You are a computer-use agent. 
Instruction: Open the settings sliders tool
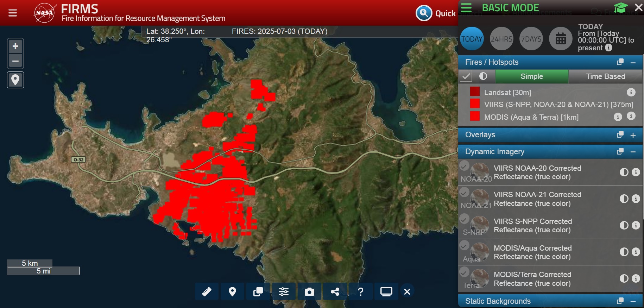click(x=284, y=291)
